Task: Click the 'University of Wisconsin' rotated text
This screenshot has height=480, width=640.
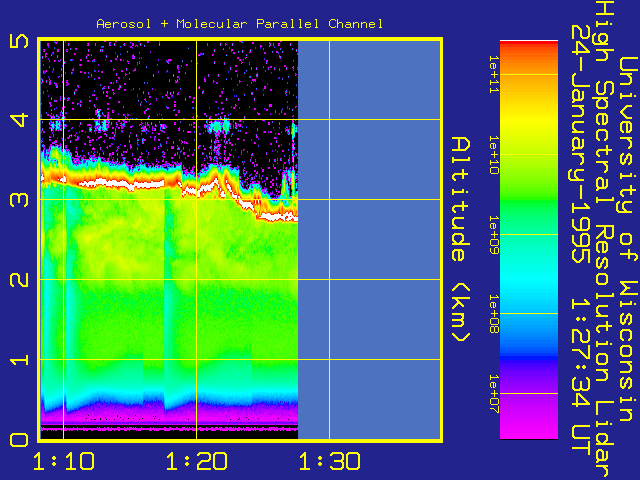Action: click(629, 239)
